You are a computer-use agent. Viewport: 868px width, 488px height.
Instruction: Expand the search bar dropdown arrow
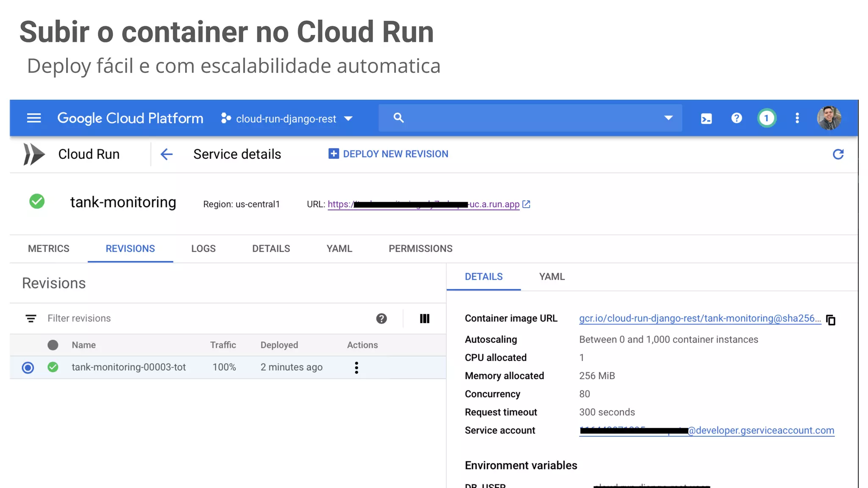point(668,118)
